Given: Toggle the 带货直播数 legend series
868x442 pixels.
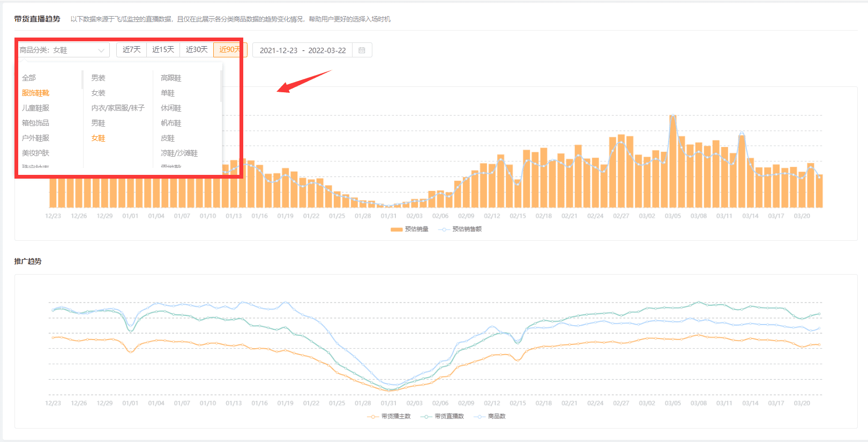Looking at the screenshot, I should [443, 416].
